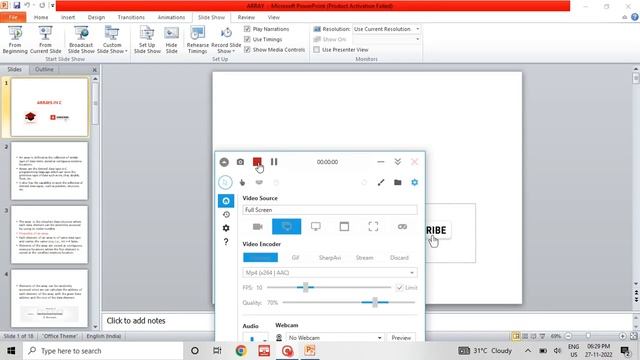Toggle the FPS Limit checkbox
Viewport: 640px width, 360px height.
[x=399, y=288]
